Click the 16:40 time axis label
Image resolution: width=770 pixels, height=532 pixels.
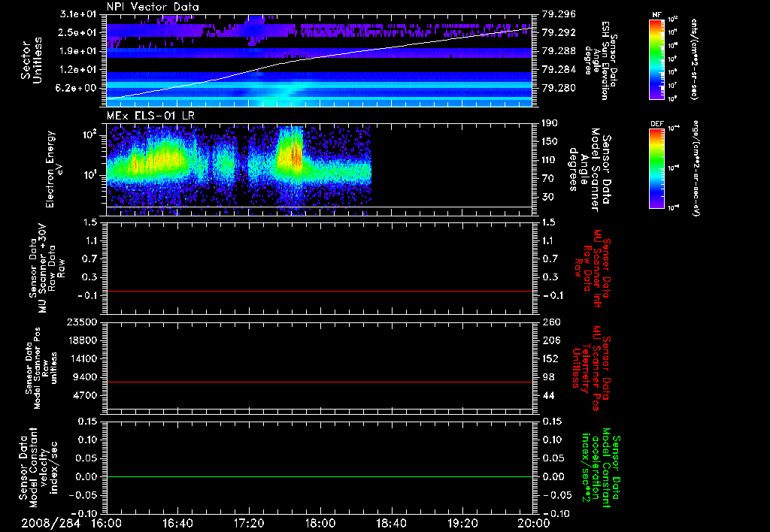[177, 523]
